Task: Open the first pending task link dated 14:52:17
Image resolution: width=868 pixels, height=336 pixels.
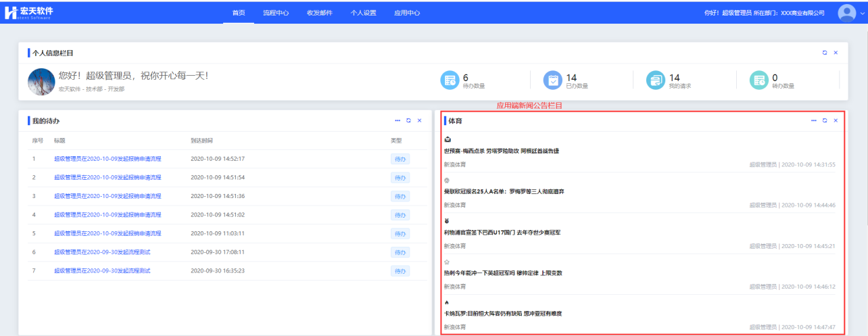Action: click(x=107, y=159)
